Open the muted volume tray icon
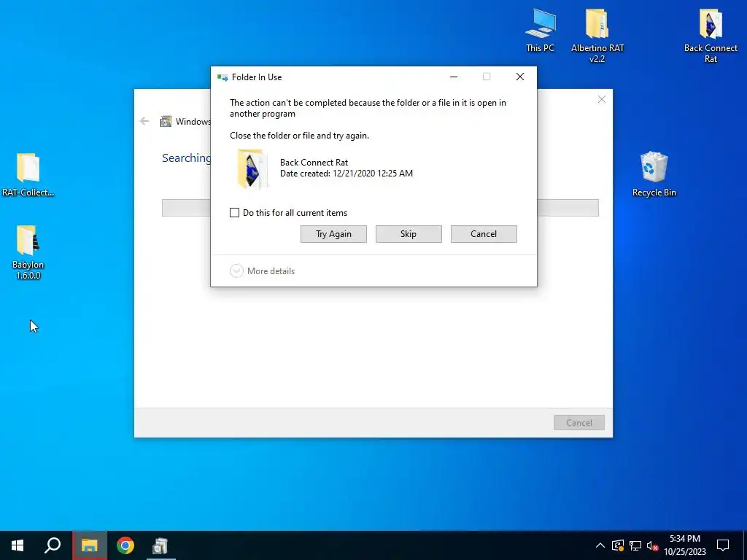Image resolution: width=747 pixels, height=560 pixels. coord(653,545)
